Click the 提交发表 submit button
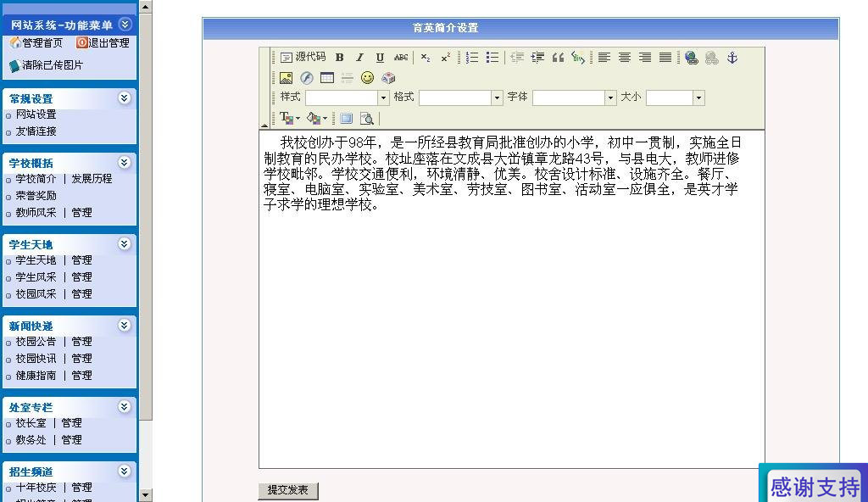The image size is (868, 502). click(288, 490)
